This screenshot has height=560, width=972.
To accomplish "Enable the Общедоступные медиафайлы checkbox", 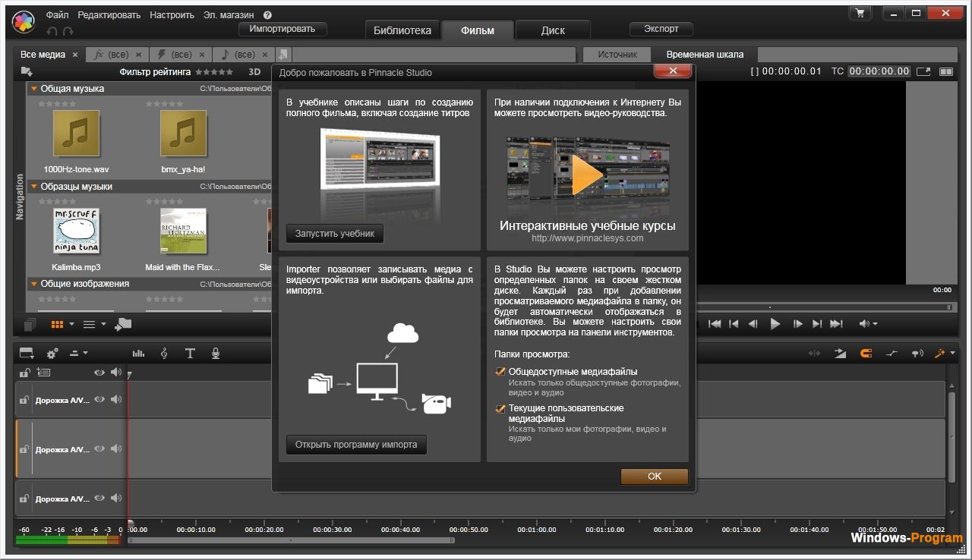I will tap(500, 372).
